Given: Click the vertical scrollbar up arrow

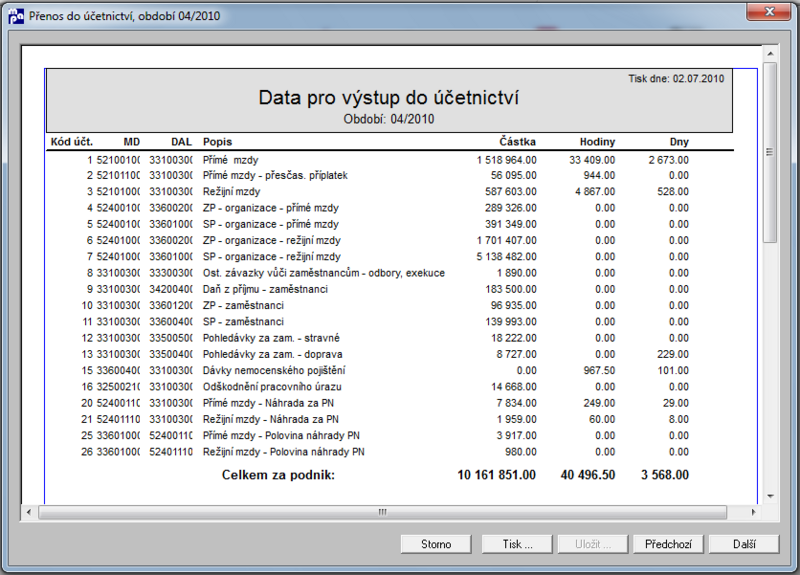Looking at the screenshot, I should (770, 53).
